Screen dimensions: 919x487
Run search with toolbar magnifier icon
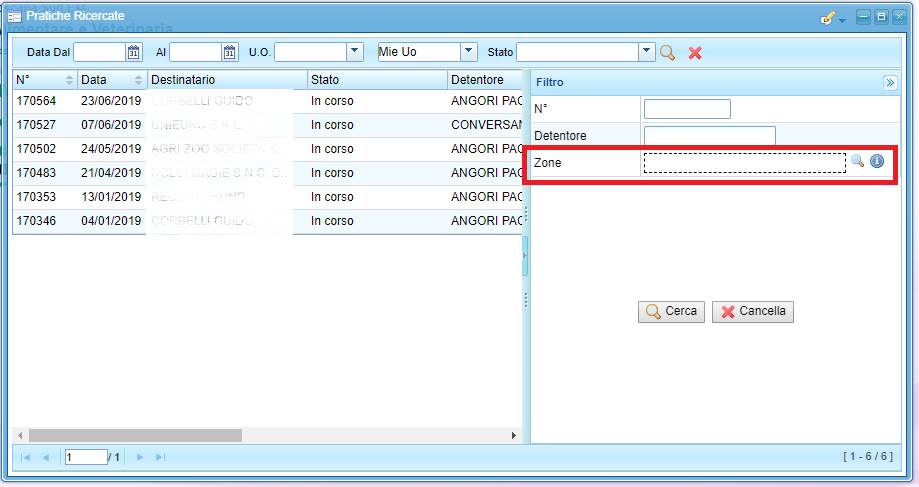pos(667,53)
